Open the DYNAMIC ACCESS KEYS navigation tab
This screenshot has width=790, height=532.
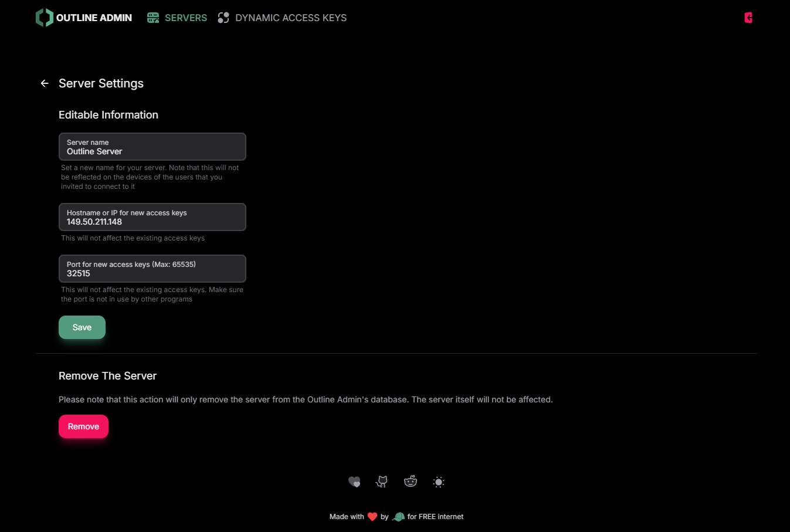tap(282, 18)
